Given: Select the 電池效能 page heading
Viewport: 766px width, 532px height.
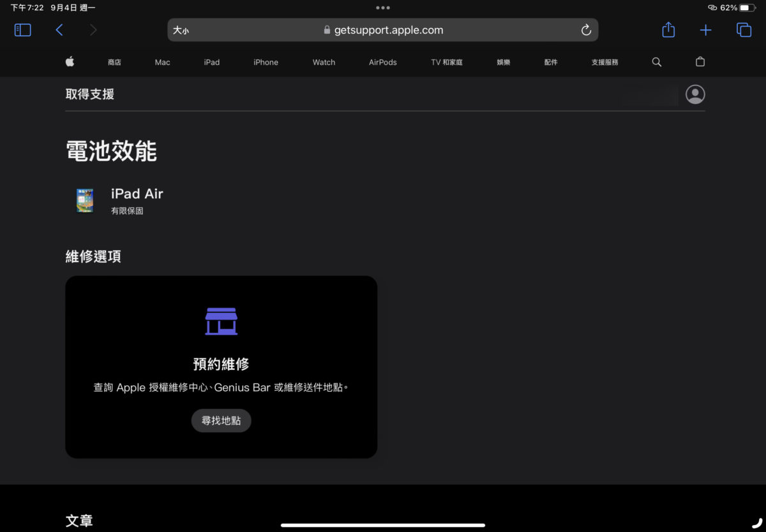Looking at the screenshot, I should click(112, 151).
